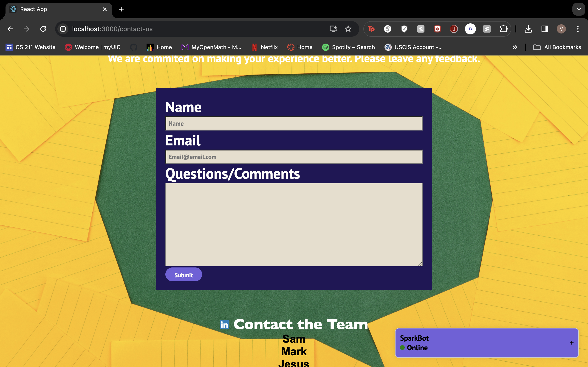Open the CS 211 Website bookmark
The image size is (588, 367).
tap(31, 47)
